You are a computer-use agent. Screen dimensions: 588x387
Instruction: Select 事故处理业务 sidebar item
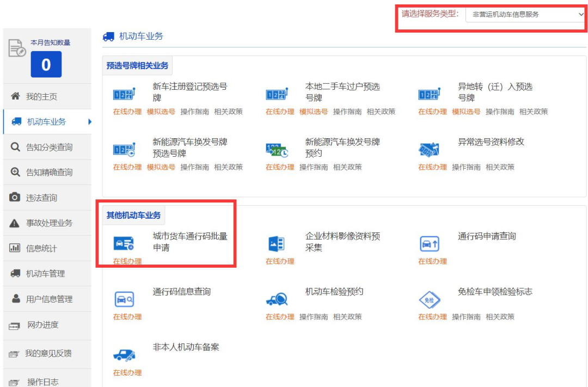49,223
